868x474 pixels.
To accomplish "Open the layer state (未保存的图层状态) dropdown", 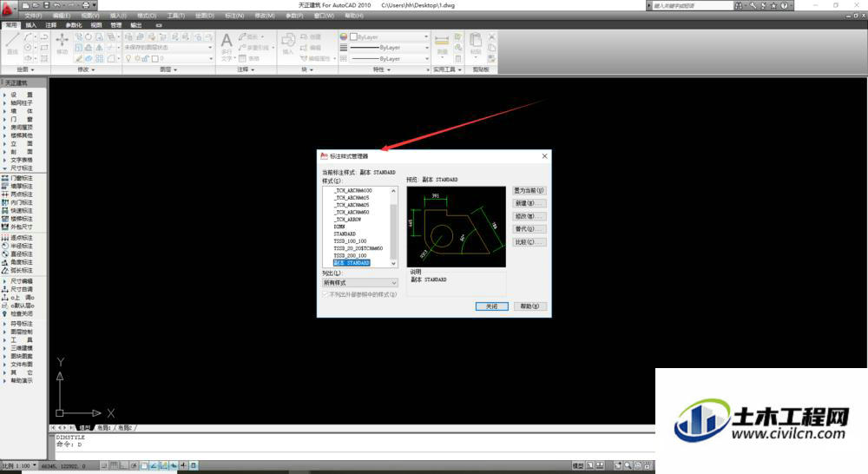I will click(x=168, y=48).
